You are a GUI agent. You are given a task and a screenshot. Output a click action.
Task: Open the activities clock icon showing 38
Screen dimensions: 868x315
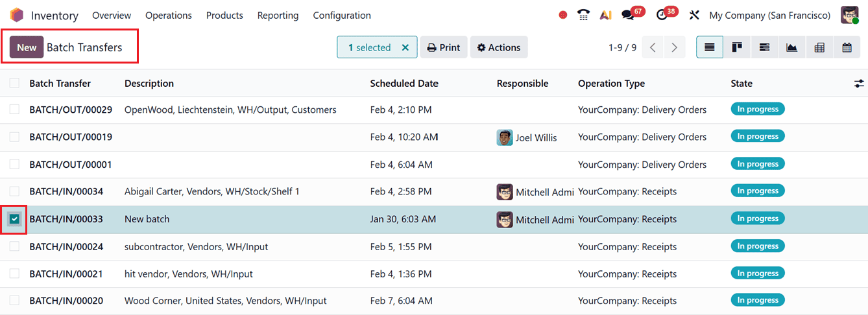point(662,15)
